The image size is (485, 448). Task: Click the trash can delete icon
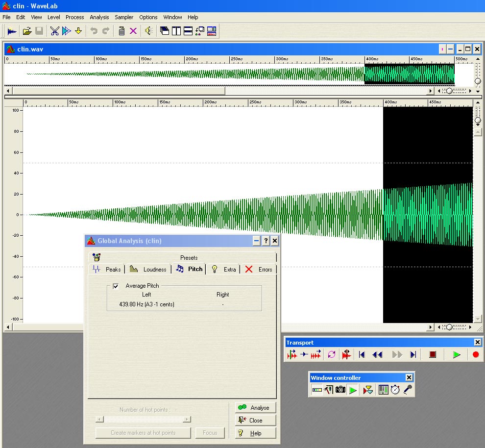[121, 31]
